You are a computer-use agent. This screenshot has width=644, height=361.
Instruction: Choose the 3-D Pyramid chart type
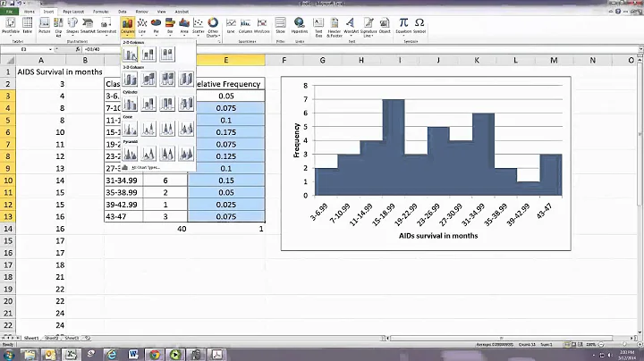pyautogui.click(x=186, y=154)
